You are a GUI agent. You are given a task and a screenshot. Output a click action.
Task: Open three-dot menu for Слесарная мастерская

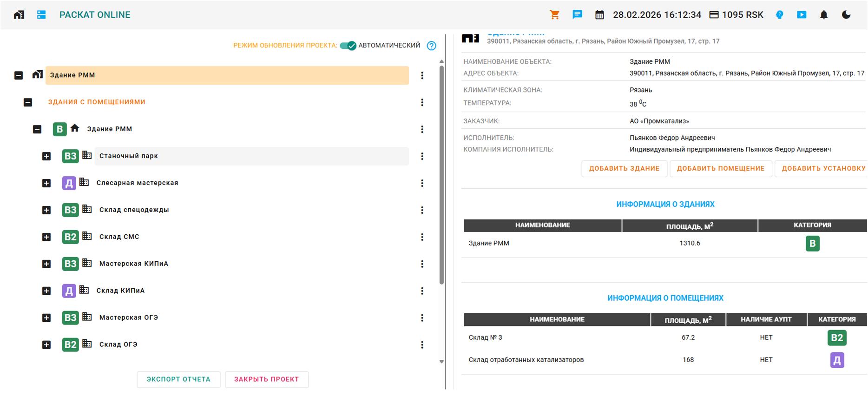coord(422,183)
